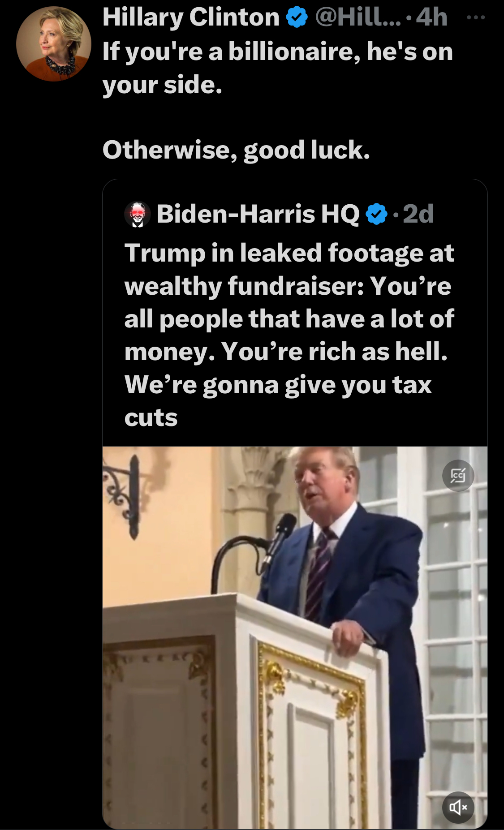Screen dimensions: 504x830
Task: Open Hillary Clinton's display name link
Action: point(191,17)
